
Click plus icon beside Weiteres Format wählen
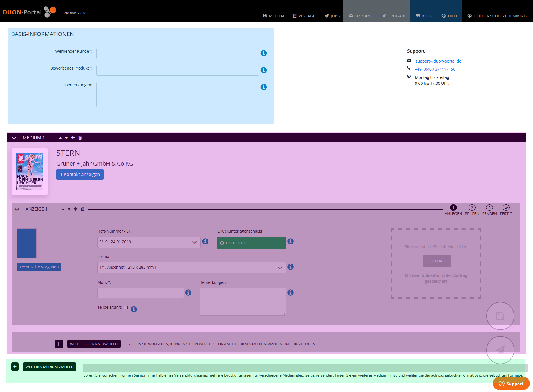[59, 344]
